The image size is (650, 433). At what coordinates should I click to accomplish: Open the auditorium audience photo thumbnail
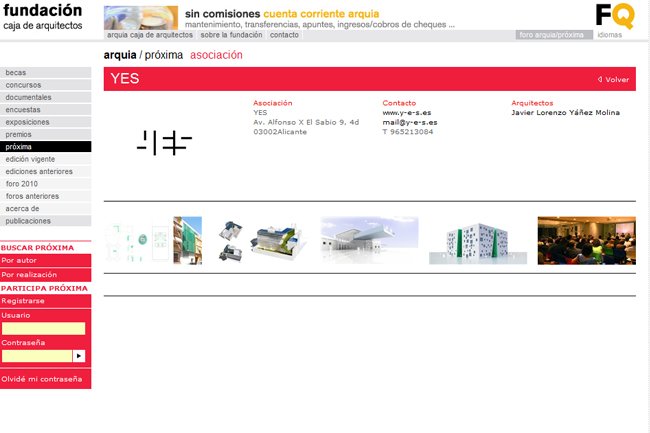click(x=586, y=240)
